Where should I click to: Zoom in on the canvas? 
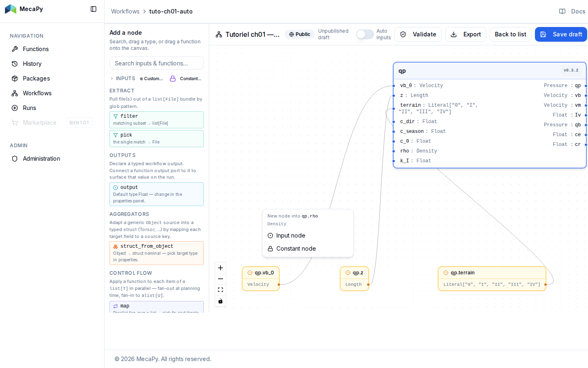pyautogui.click(x=220, y=268)
